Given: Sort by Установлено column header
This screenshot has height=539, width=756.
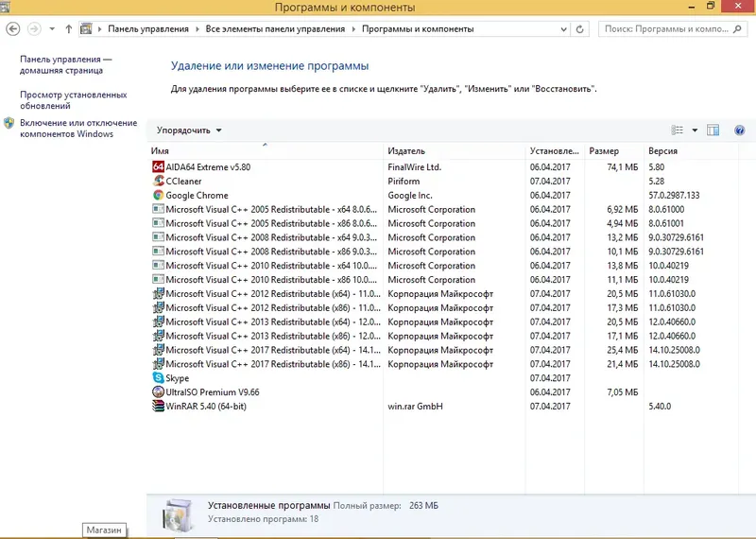Looking at the screenshot, I should pos(555,151).
